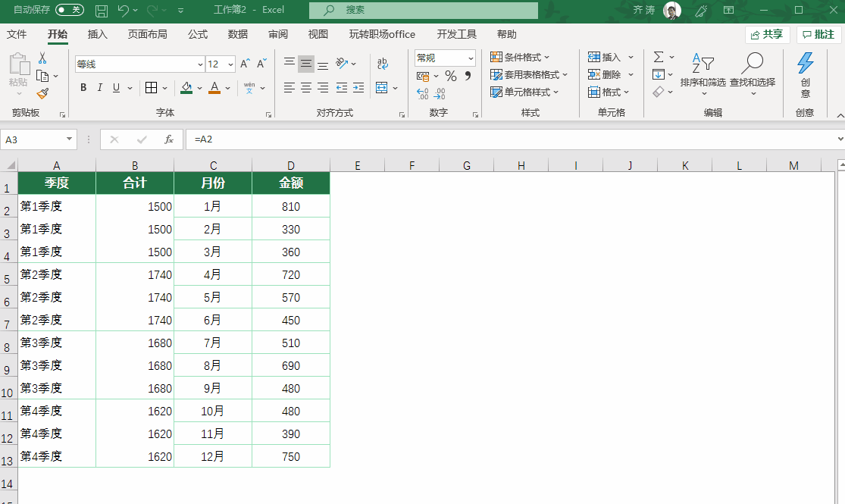Click the search box in title bar
Image resolution: width=845 pixels, height=504 pixels.
[x=424, y=10]
